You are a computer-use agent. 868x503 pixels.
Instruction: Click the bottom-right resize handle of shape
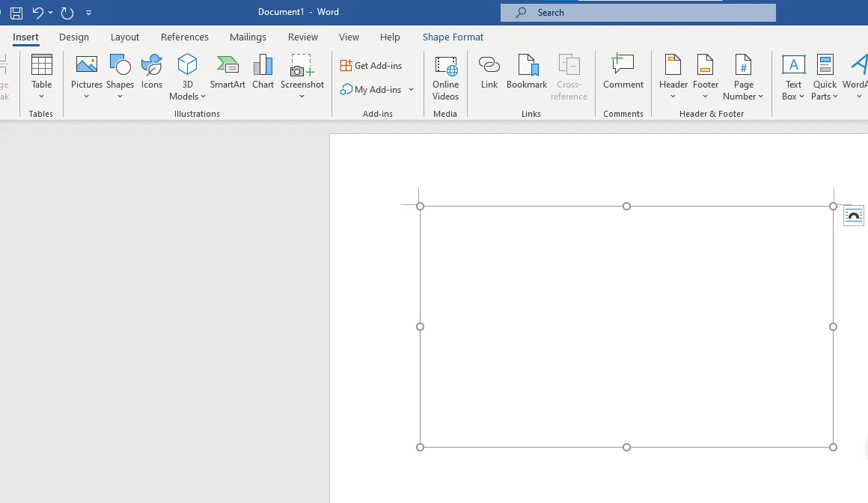point(833,447)
